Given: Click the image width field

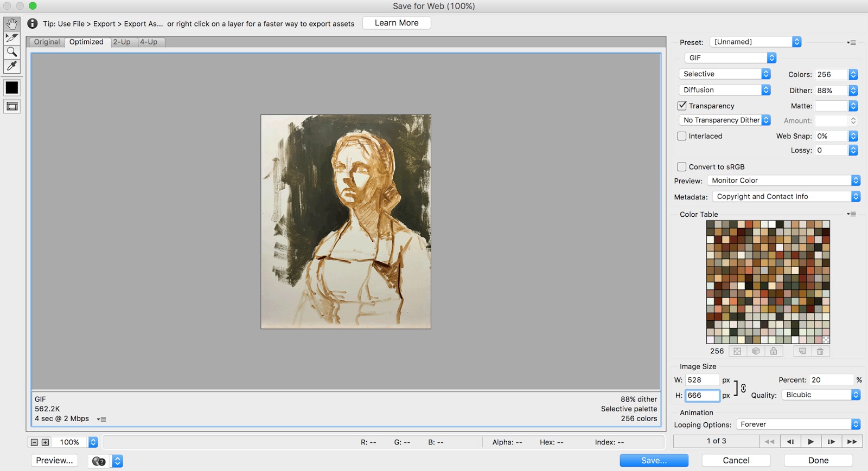Looking at the screenshot, I should click(702, 380).
